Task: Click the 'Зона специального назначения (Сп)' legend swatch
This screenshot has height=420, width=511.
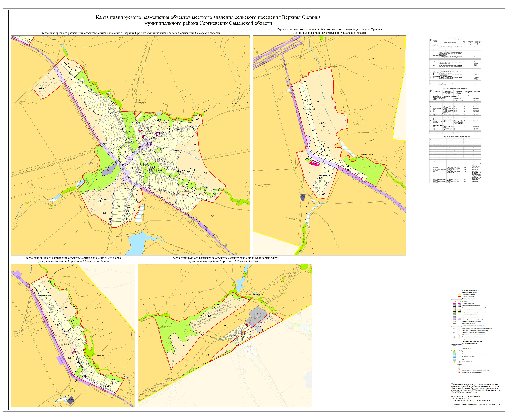Action: pos(454,314)
